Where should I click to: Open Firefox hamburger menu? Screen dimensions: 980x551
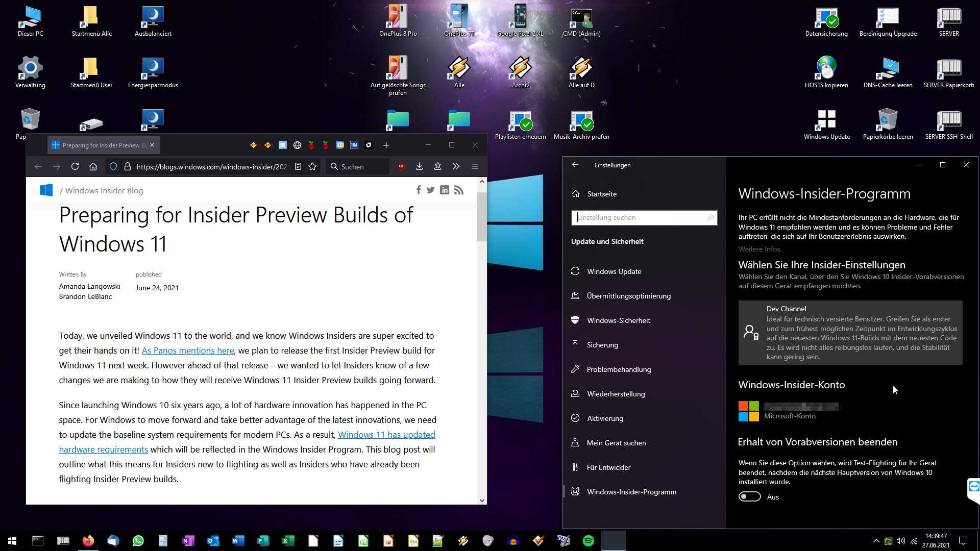point(474,166)
